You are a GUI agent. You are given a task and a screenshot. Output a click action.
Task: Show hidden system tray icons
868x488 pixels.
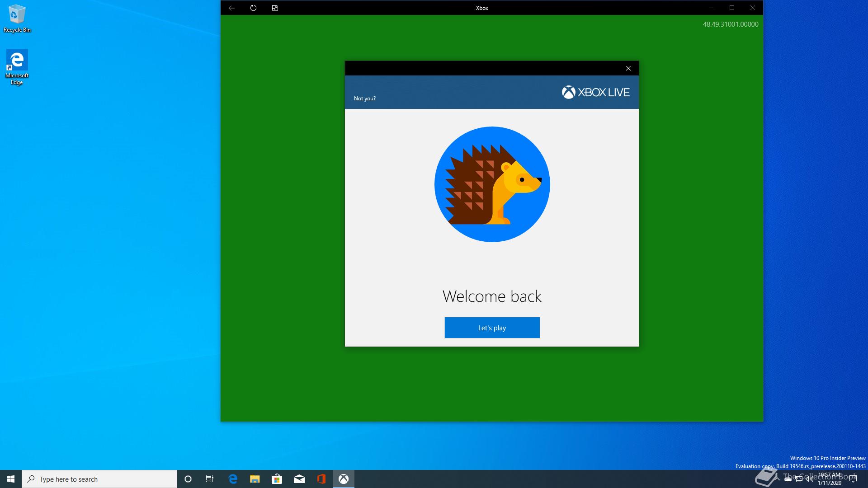point(777,479)
